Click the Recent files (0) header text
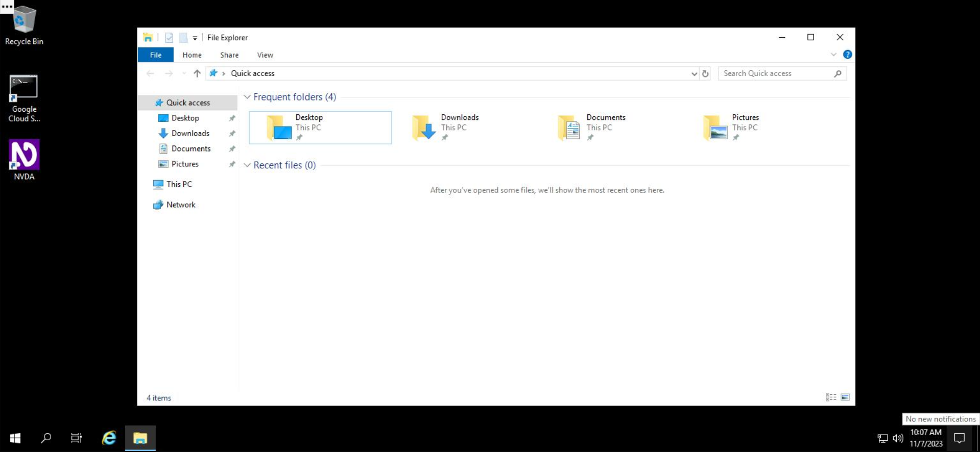Viewport: 980px width, 452px height. pos(284,165)
